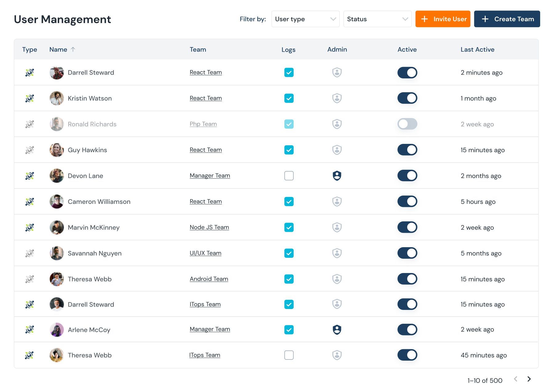554x392 pixels.
Task: Turn on the Active toggle for Ronald Richards
Action: tap(407, 124)
